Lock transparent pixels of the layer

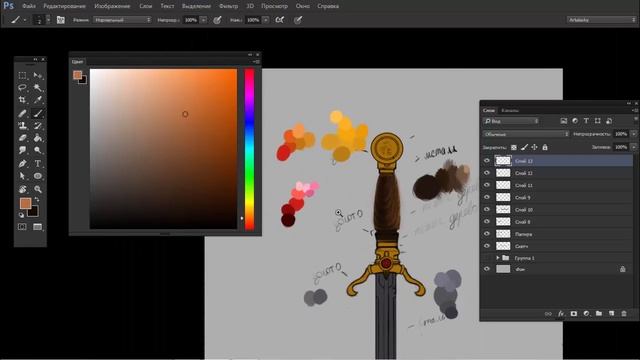pos(514,147)
